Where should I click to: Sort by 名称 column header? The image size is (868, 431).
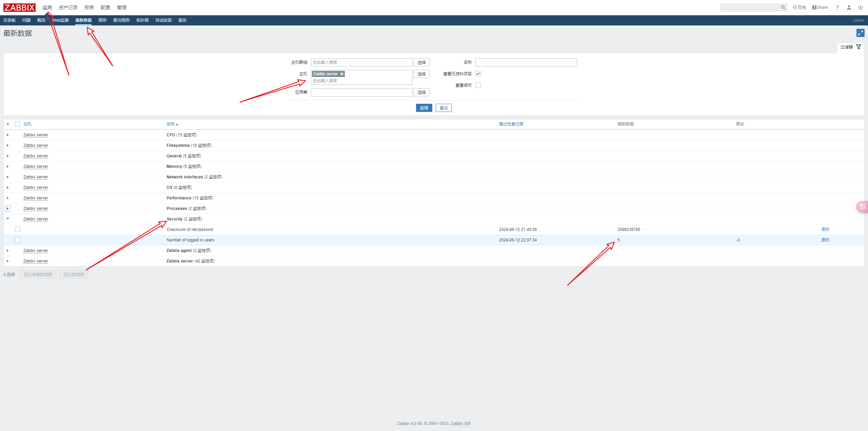tap(172, 124)
